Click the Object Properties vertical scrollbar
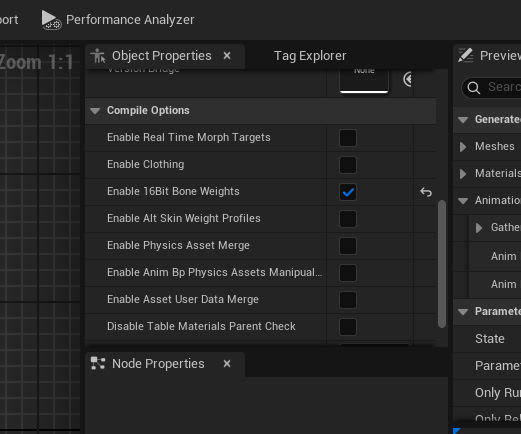This screenshot has height=434, width=521. [x=442, y=264]
